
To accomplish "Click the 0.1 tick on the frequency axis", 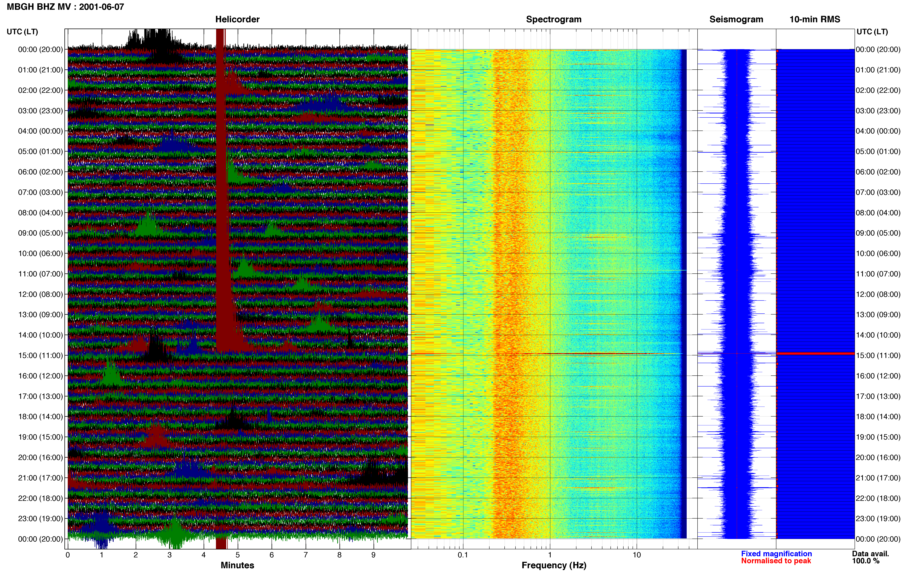I will [463, 555].
